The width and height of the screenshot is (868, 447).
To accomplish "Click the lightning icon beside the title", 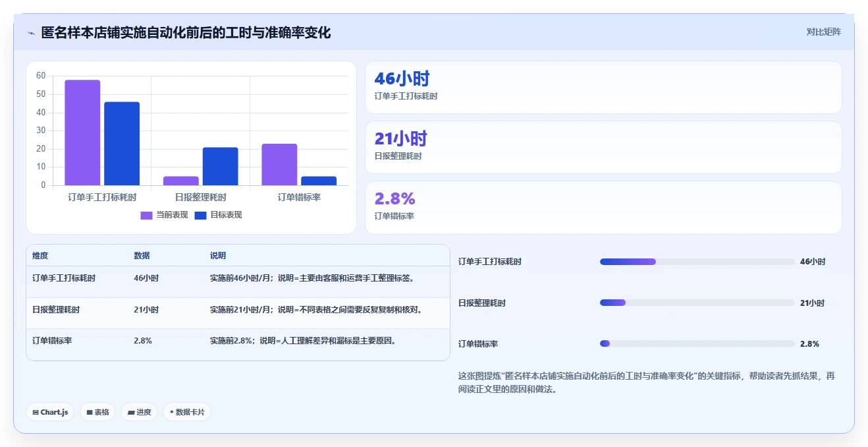I will 32,33.
